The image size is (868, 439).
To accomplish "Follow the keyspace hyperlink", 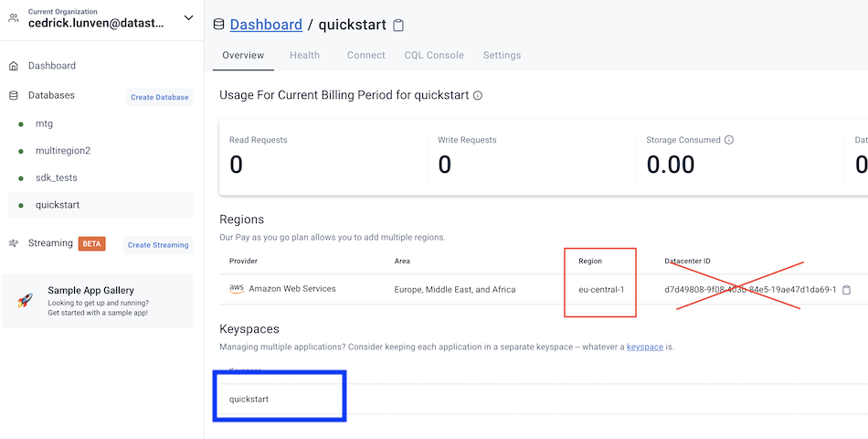I will click(x=645, y=347).
